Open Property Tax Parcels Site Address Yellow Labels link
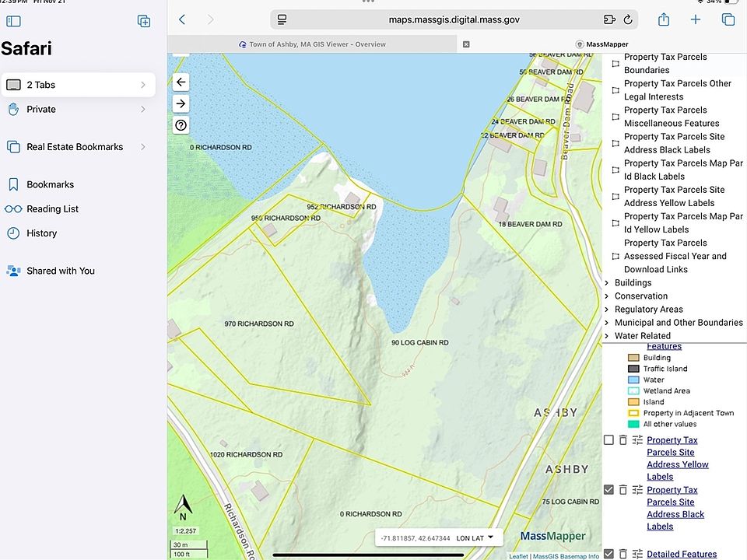The height and width of the screenshot is (560, 747). click(x=678, y=458)
